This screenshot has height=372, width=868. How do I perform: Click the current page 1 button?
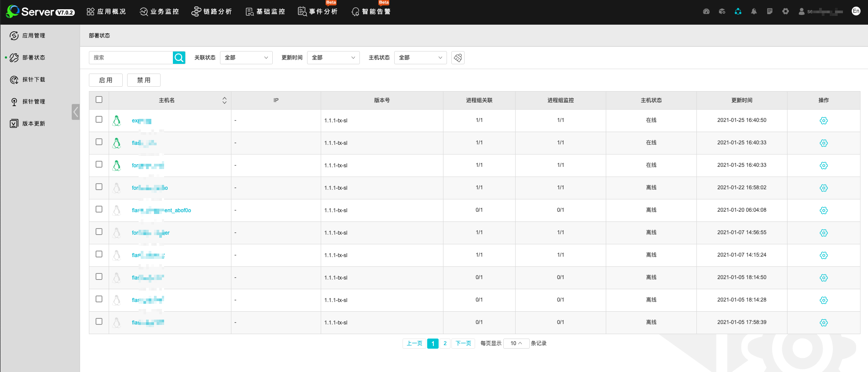point(433,343)
